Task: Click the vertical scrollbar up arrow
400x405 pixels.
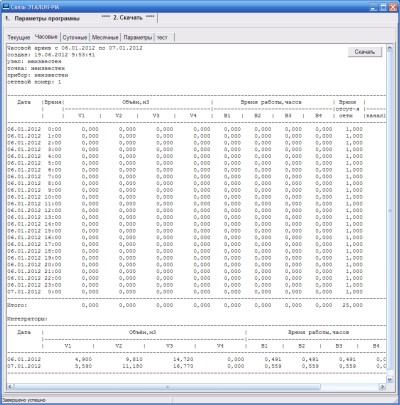Action: 389,48
